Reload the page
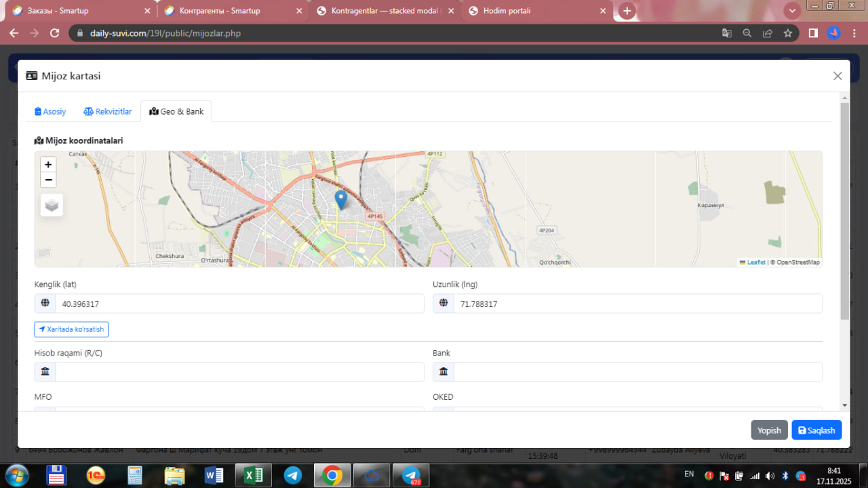 coord(56,33)
